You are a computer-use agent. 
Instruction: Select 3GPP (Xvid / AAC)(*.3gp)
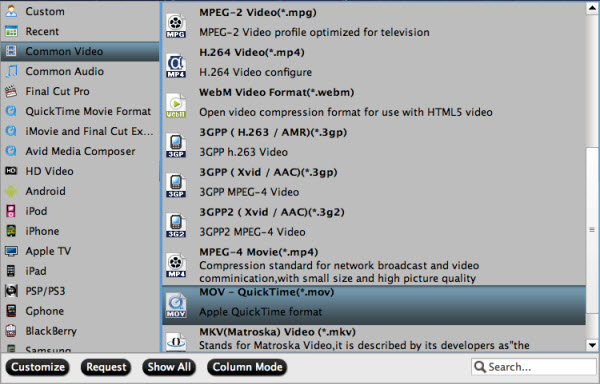click(x=373, y=182)
